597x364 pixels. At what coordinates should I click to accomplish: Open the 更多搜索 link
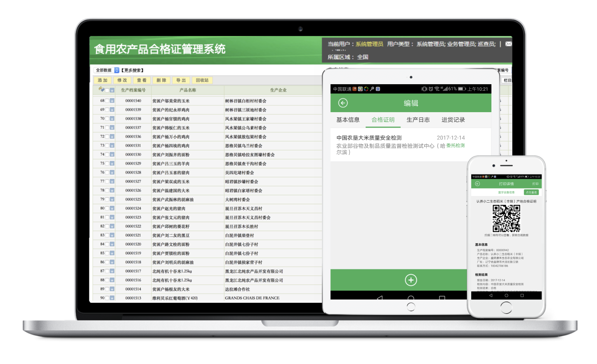[133, 70]
